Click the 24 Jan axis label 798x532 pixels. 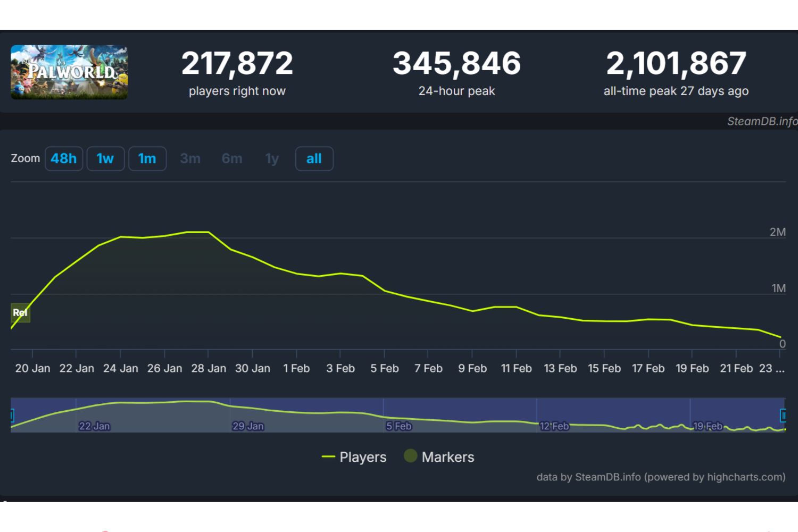[x=121, y=368]
